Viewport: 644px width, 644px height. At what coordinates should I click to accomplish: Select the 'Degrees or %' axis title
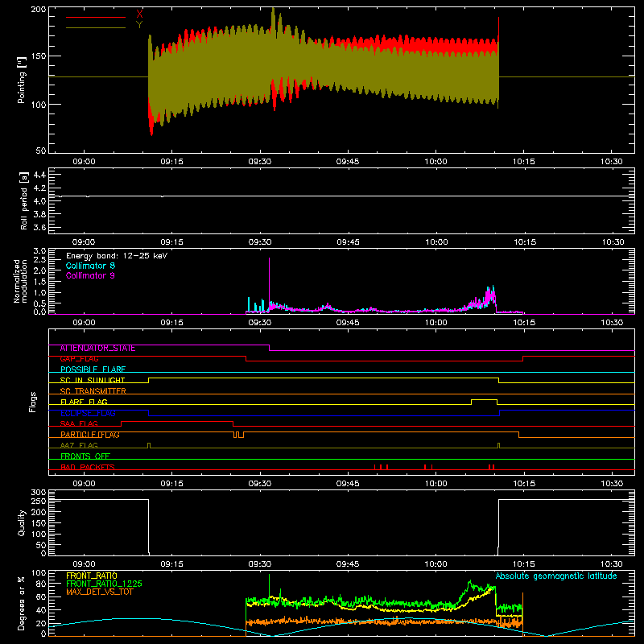pyautogui.click(x=22, y=604)
